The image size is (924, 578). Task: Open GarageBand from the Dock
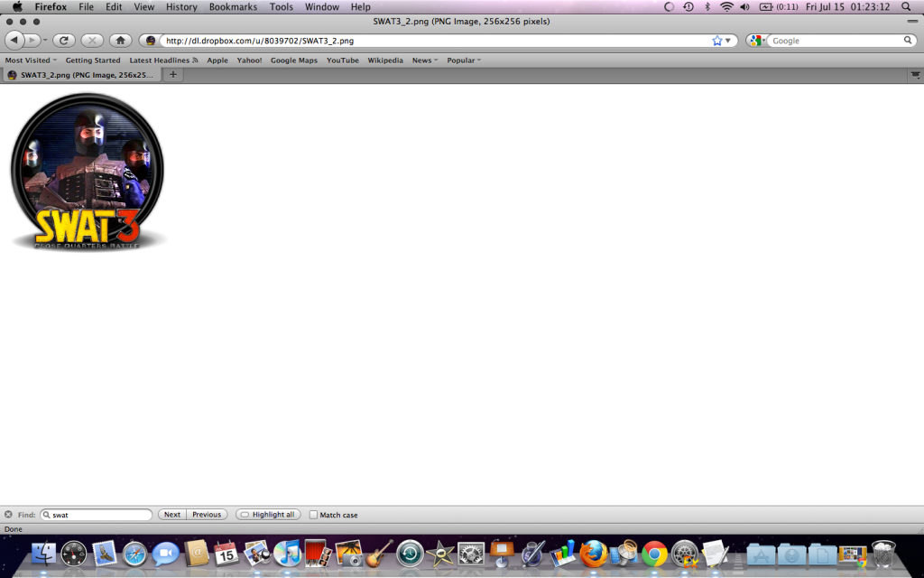tap(379, 554)
